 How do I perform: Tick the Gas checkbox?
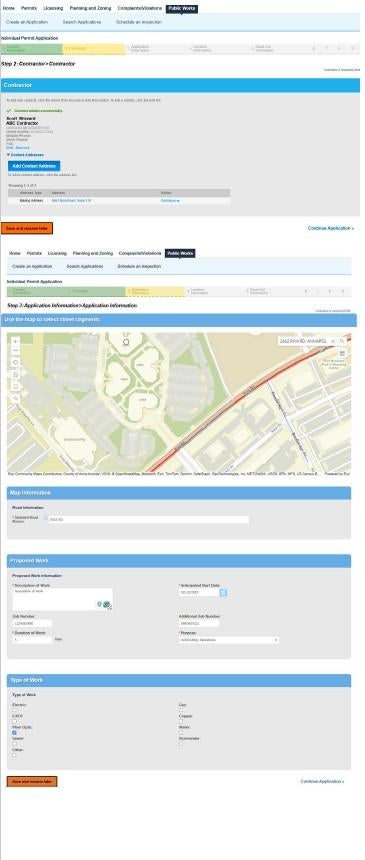(181, 710)
